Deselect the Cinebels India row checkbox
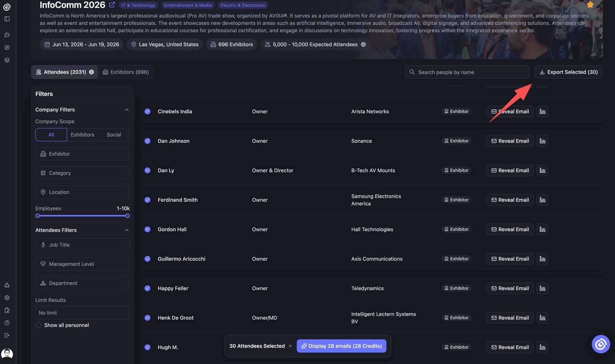 coord(148,111)
